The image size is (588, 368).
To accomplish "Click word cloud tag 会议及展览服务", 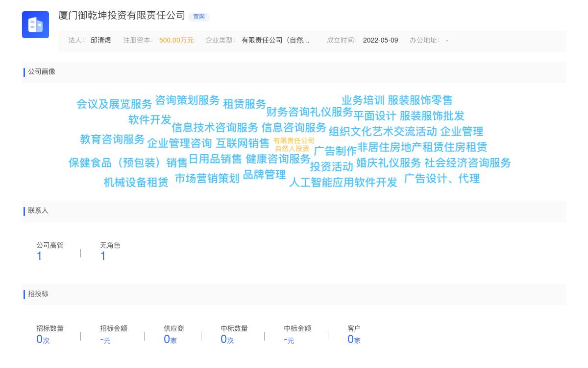I will tap(114, 104).
